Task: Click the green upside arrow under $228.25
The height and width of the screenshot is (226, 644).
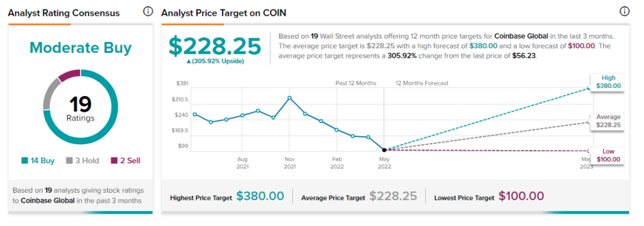Action: tap(187, 61)
